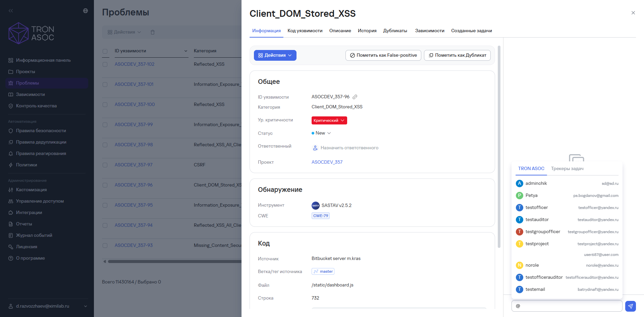Screen dimensions: 644x317
Task: Check the row ASOCDEV_357-95 checkbox
Action: click(x=105, y=205)
